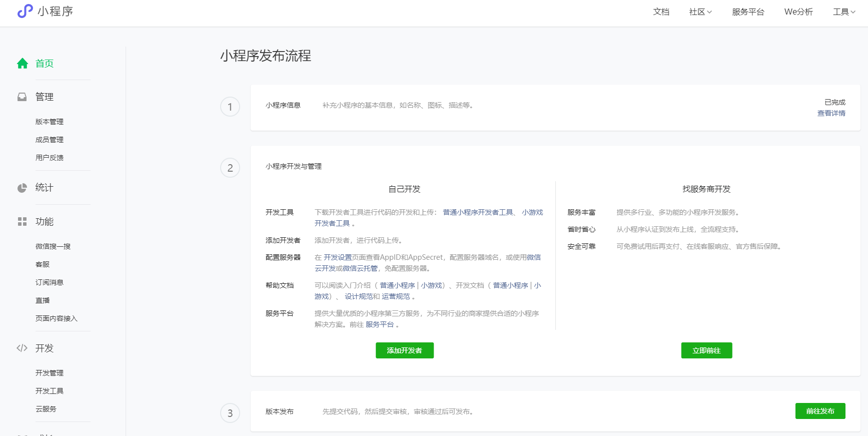Select 用户反馈 in the sidebar
868x436 pixels.
[x=50, y=158]
